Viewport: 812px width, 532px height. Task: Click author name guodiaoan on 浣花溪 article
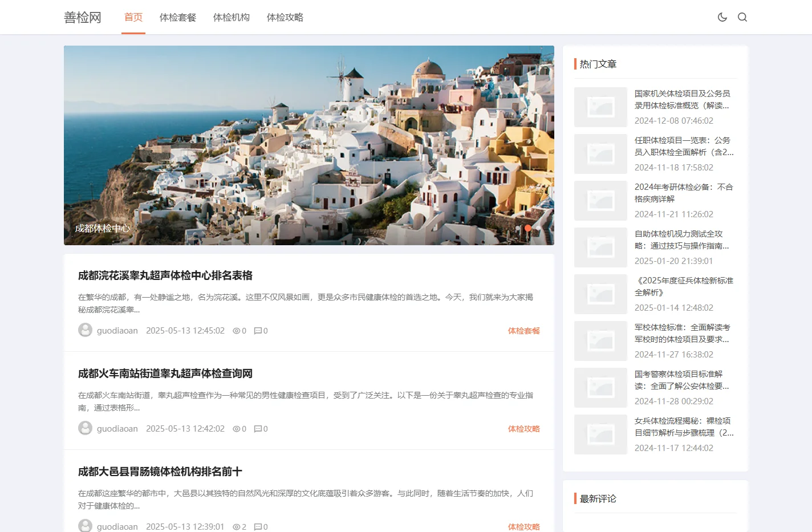[117, 331]
